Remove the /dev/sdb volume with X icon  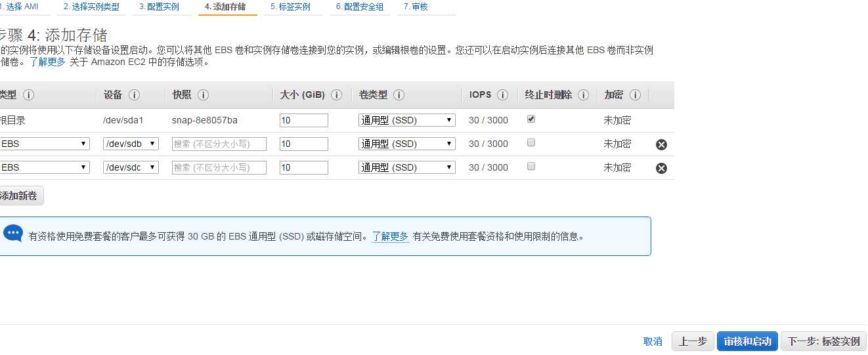pos(661,144)
